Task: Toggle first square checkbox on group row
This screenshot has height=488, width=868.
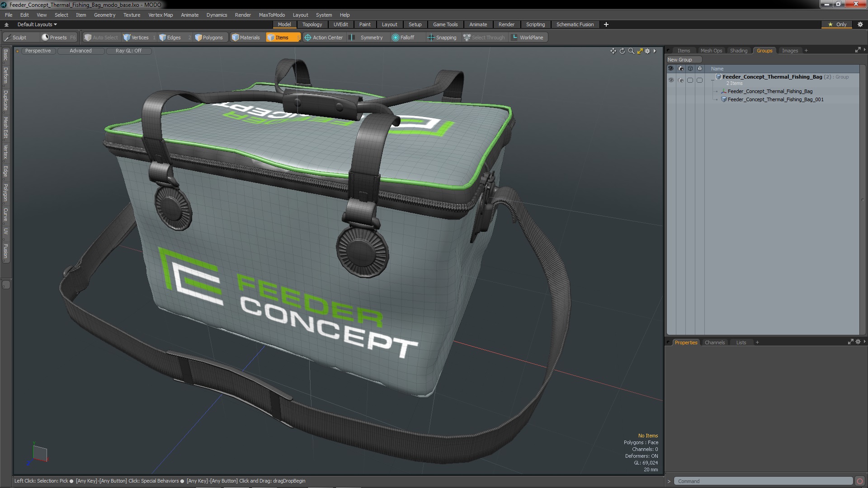Action: [690, 80]
